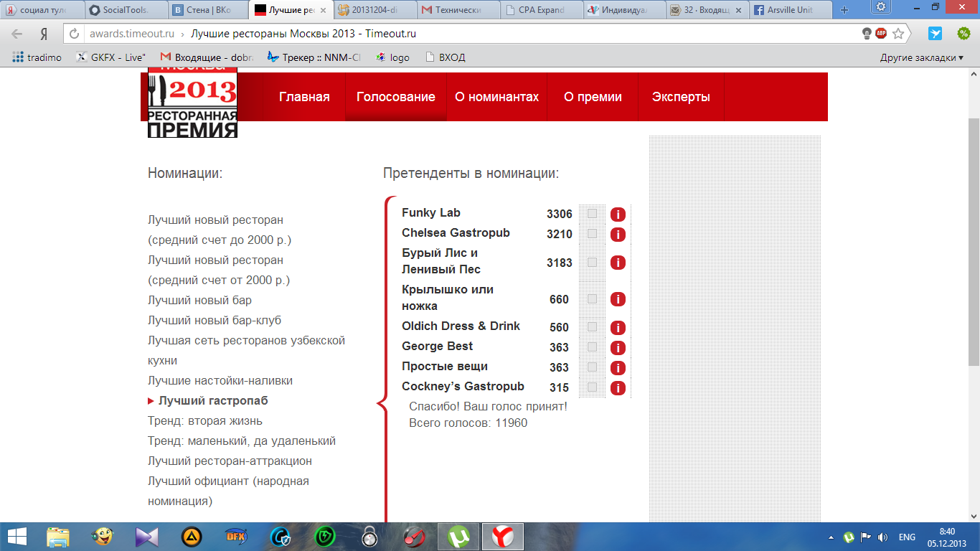This screenshot has height=551, width=980.
Task: Show info for Бурый Лис и Ленивый Пес
Action: pos(618,263)
